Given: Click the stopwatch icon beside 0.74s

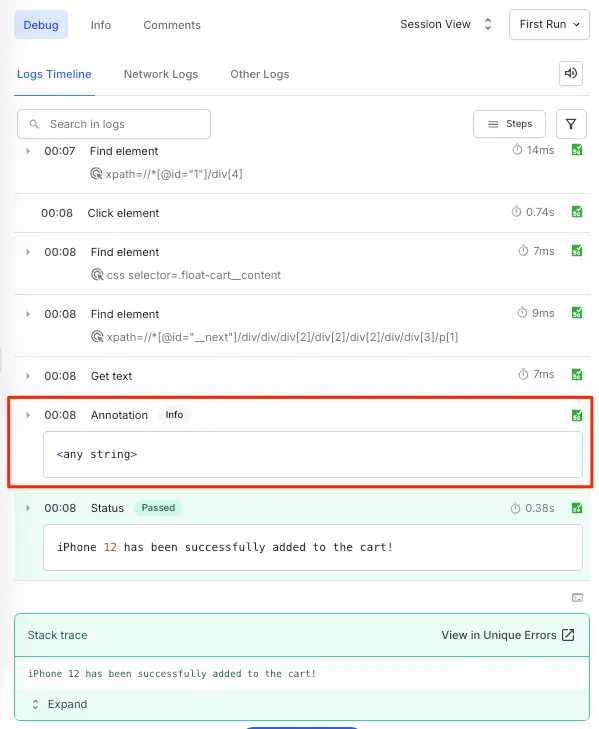Looking at the screenshot, I should pyautogui.click(x=516, y=212).
